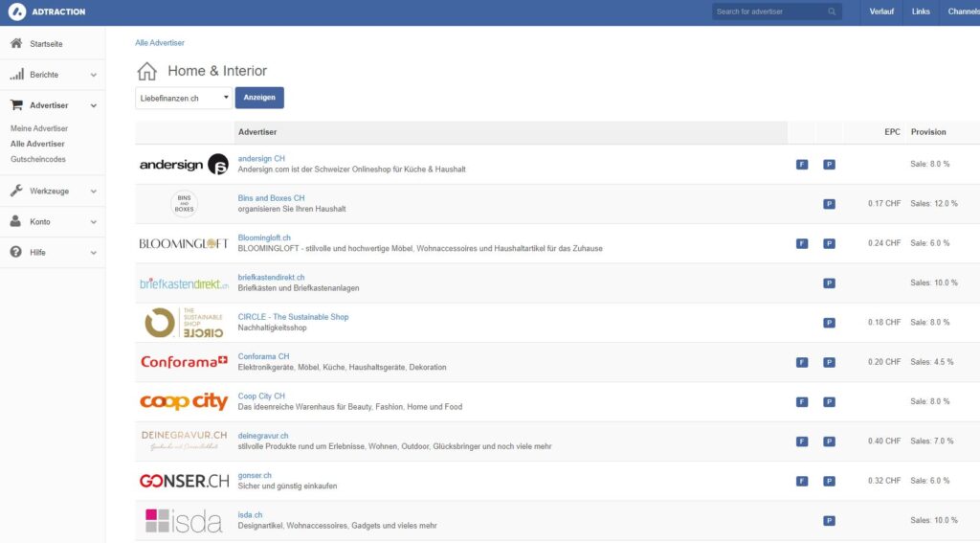Click the F badge for deinegravur.ch
This screenshot has width=980, height=543.
click(802, 441)
